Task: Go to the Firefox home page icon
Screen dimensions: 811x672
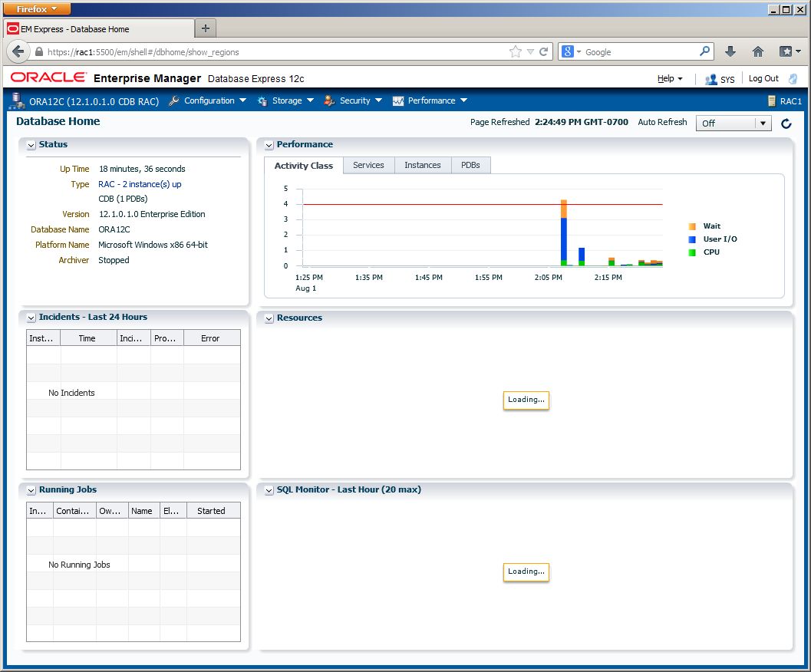Action: pyautogui.click(x=758, y=51)
